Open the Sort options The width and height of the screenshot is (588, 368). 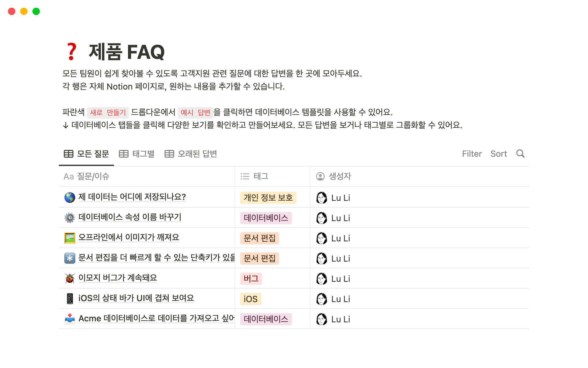click(499, 154)
